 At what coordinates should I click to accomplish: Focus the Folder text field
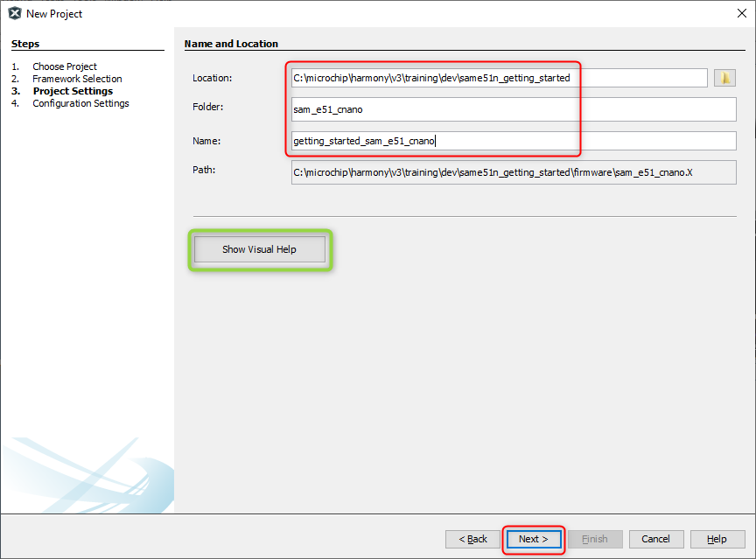514,109
